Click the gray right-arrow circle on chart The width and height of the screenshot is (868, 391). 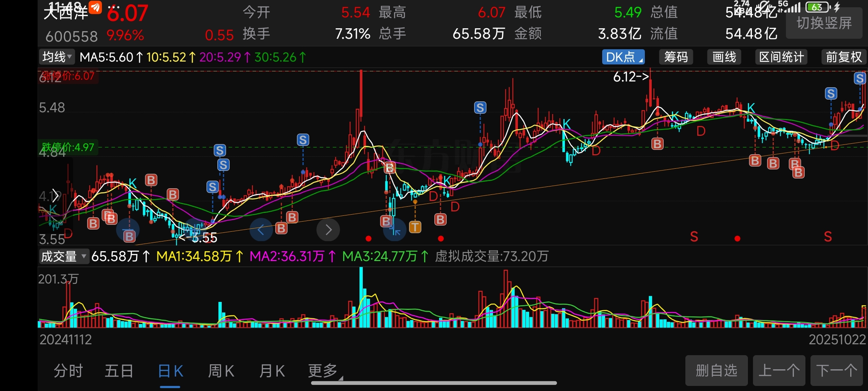pyautogui.click(x=328, y=230)
